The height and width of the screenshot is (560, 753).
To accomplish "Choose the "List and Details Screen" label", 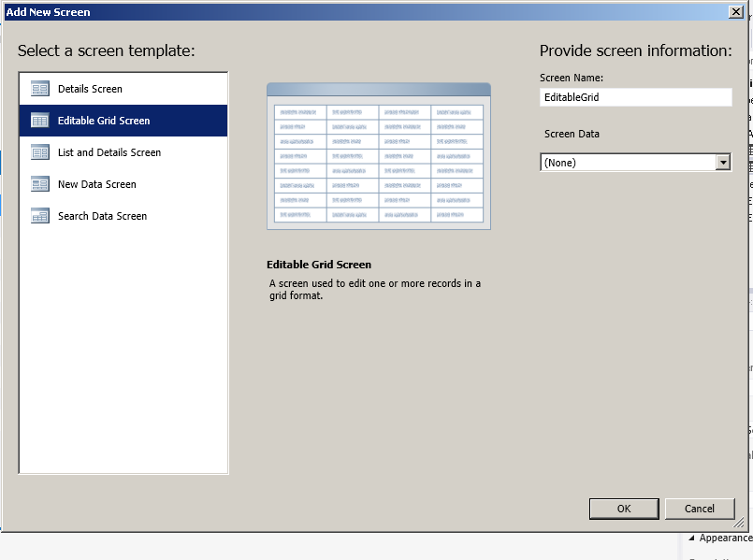I will [109, 152].
